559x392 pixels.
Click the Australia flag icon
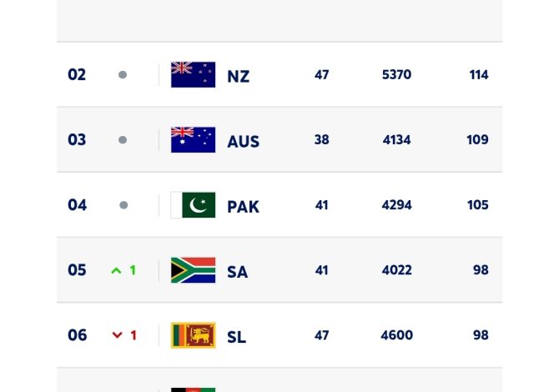coord(193,140)
